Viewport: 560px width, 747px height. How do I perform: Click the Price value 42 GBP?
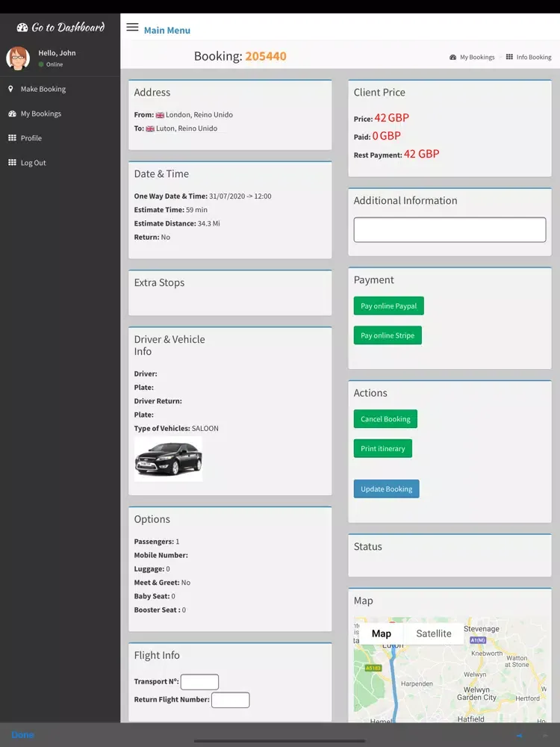(x=391, y=118)
